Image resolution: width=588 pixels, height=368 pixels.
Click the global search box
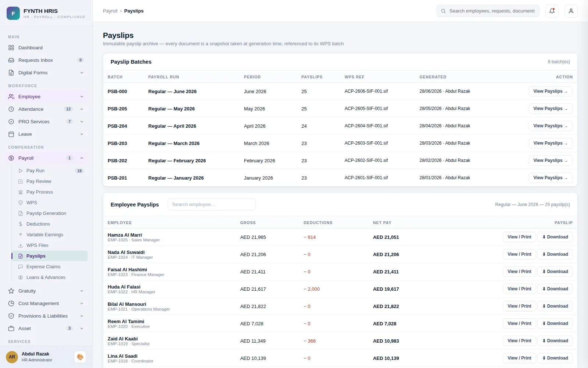point(488,11)
